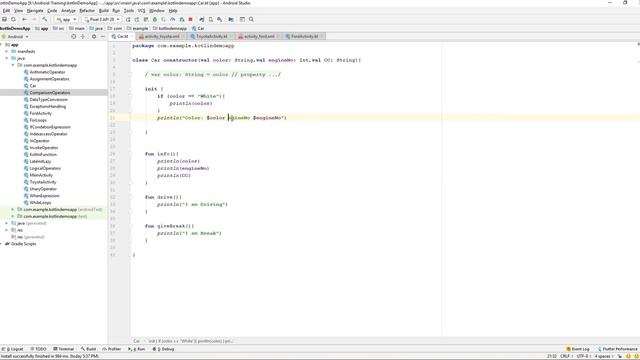The width and height of the screenshot is (640, 360).
Task: Open the Project Structure toolbar icon
Action: 231,19
